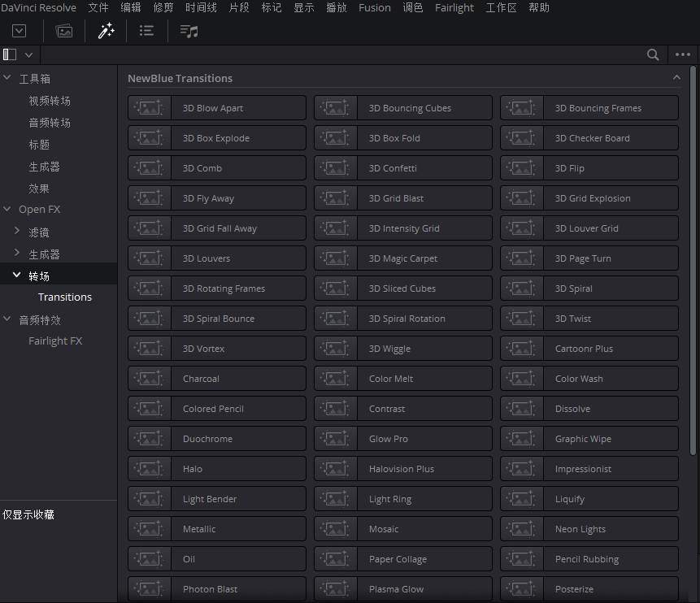The width and height of the screenshot is (700, 603).
Task: Open the dropdown arrow beside sidebar icon
Action: point(29,55)
